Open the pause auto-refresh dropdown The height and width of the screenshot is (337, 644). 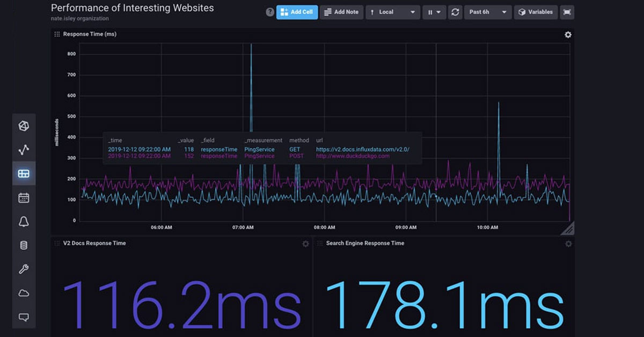pyautogui.click(x=434, y=12)
